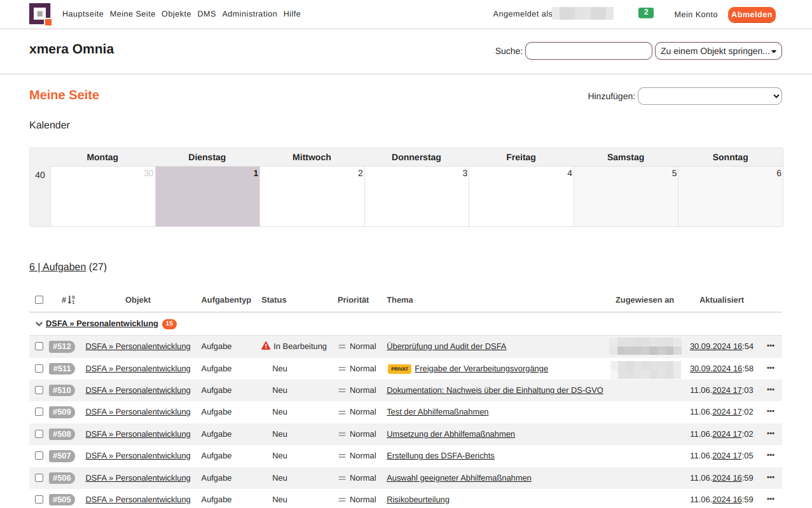Toggle the select-all checkbox in table header
The width and height of the screenshot is (812, 508).
(x=39, y=300)
